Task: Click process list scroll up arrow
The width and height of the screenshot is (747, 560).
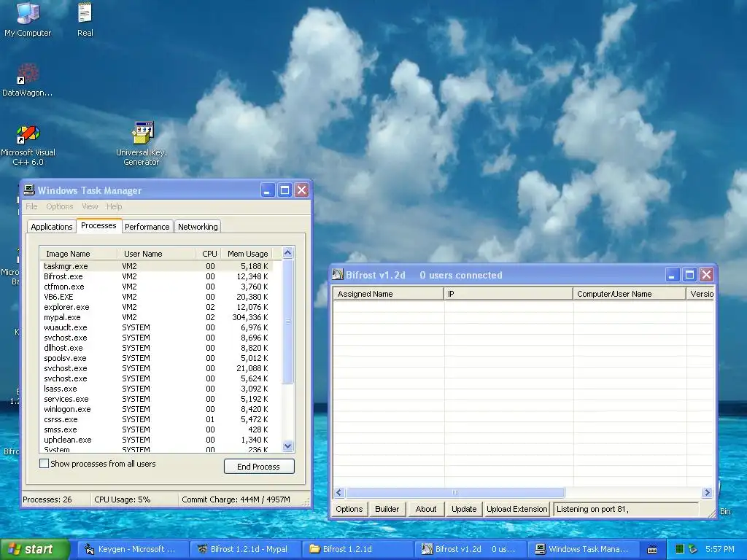Action: coord(287,253)
